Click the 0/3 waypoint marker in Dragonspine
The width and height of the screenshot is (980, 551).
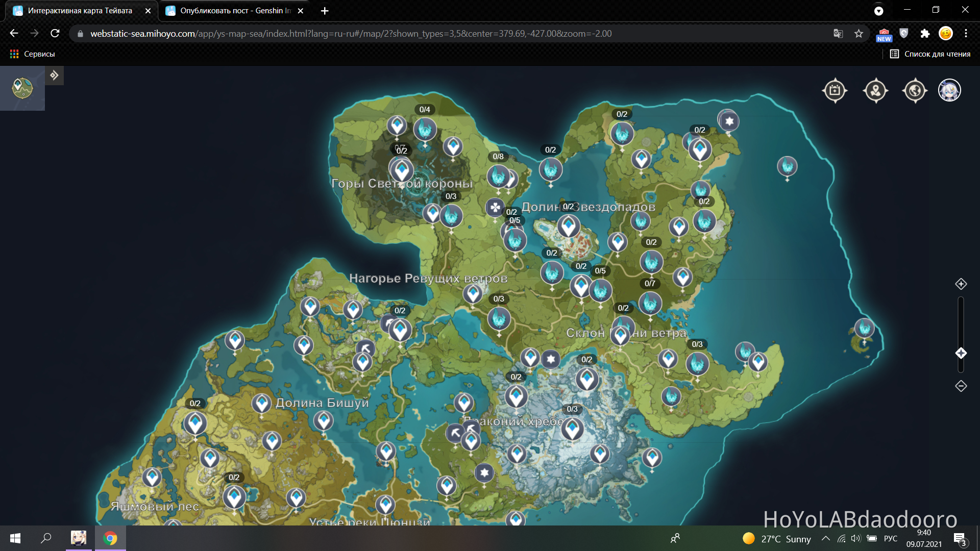pos(572,429)
